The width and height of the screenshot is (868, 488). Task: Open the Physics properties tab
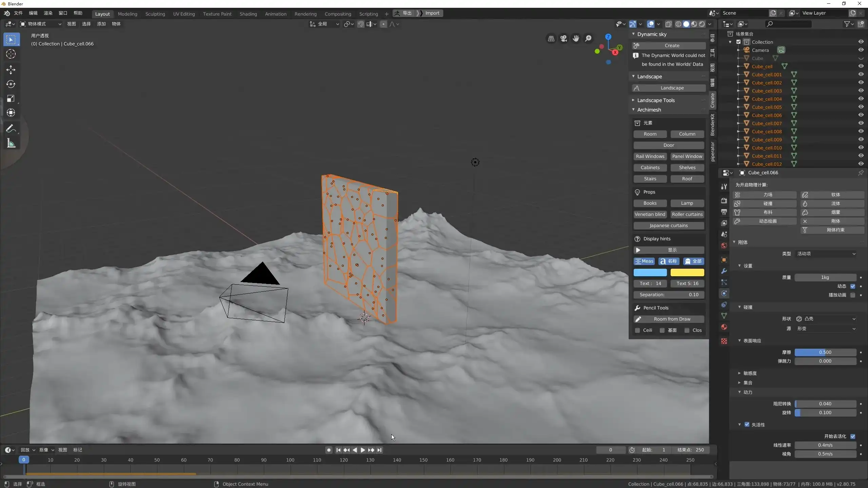tap(724, 293)
